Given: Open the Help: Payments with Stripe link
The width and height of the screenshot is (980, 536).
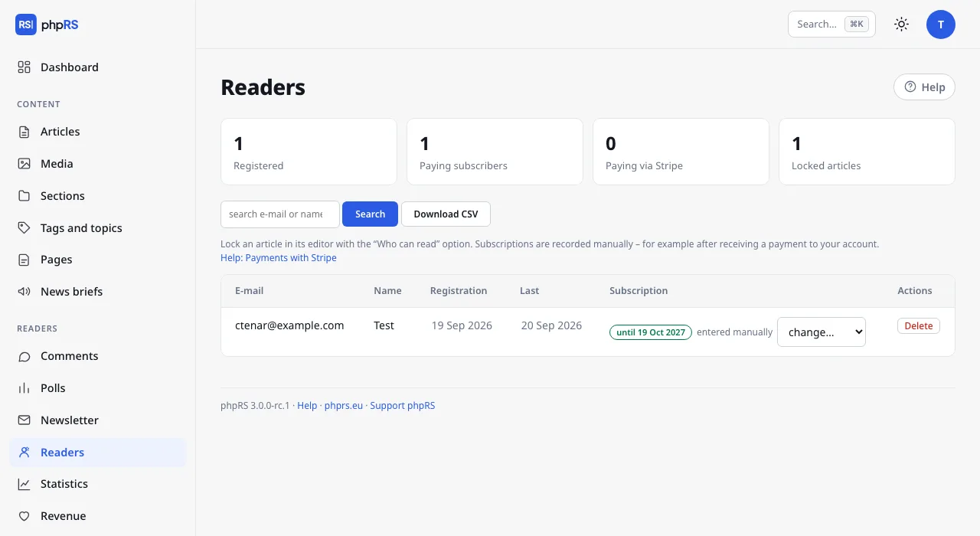Looking at the screenshot, I should [x=279, y=258].
